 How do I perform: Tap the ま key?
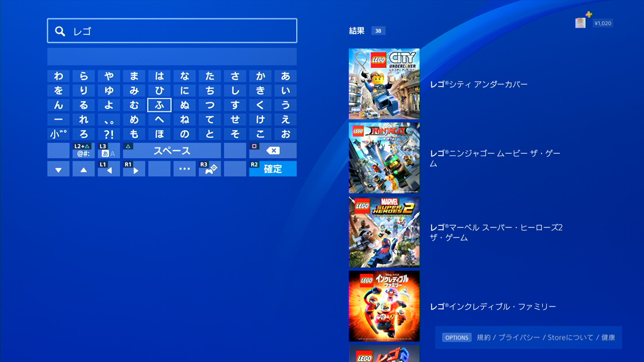[134, 76]
